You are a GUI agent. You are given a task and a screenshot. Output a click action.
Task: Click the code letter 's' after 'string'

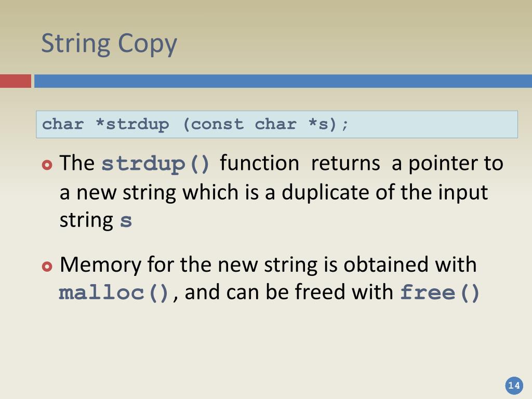(x=126, y=221)
